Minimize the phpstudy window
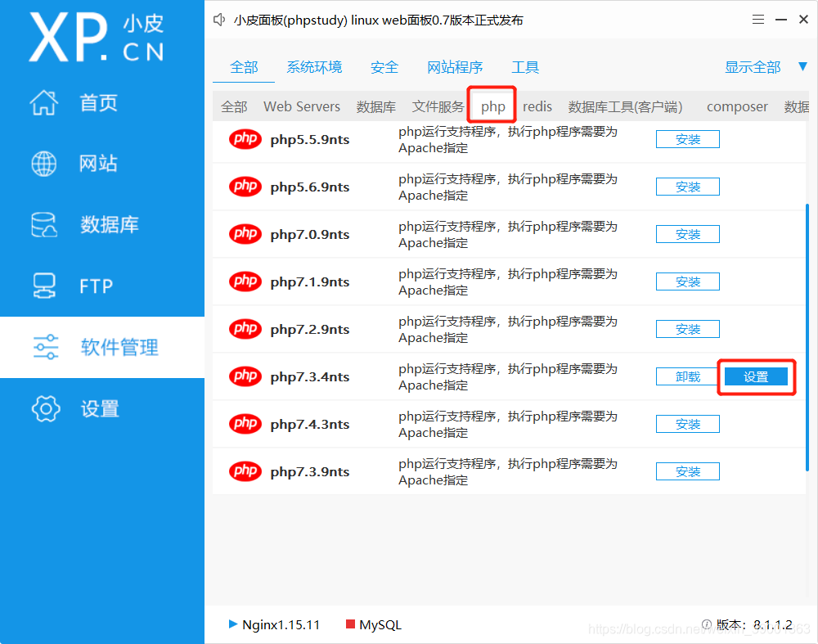818x644 pixels. tap(781, 20)
